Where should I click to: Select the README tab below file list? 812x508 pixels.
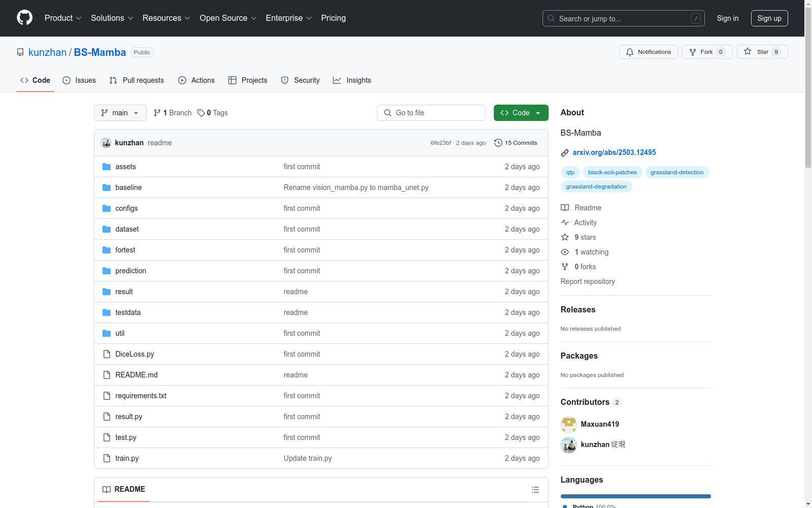coord(124,489)
